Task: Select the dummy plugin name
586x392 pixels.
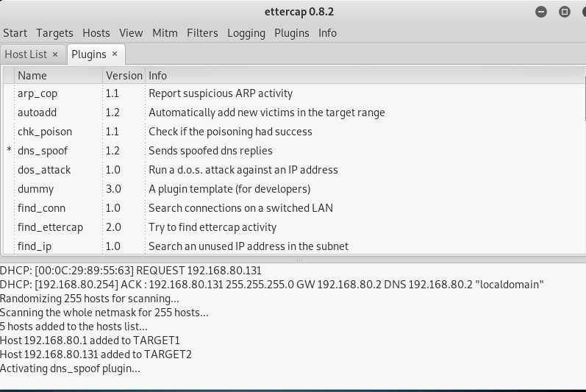Action: point(35,189)
